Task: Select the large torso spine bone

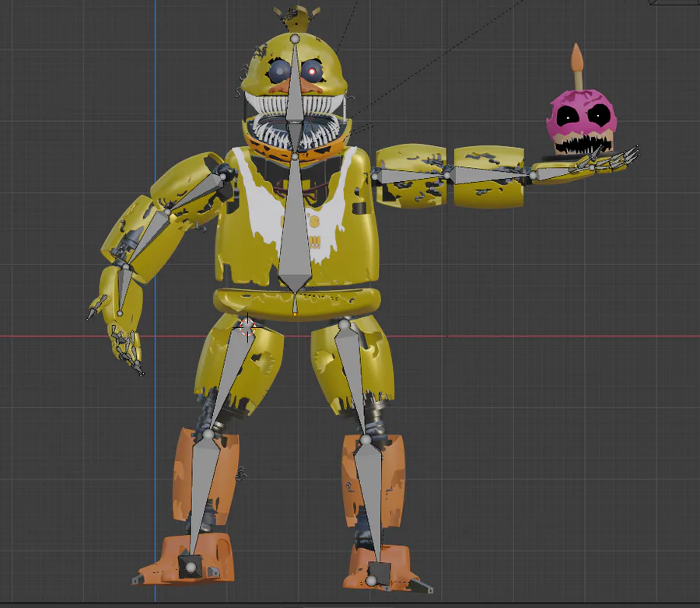Action: [295, 223]
